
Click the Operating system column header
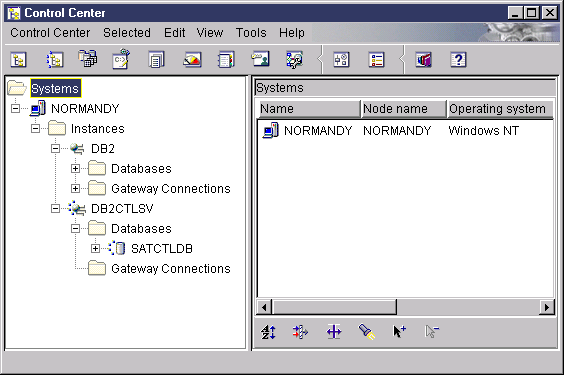click(500, 109)
